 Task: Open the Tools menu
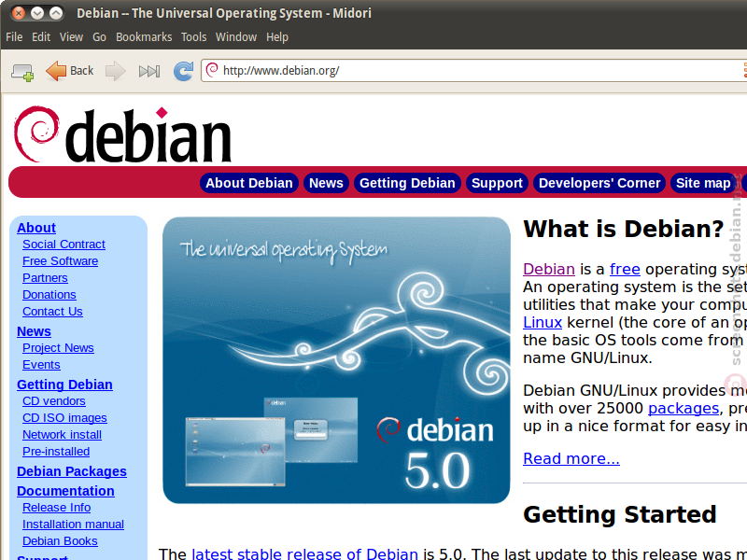coord(194,37)
